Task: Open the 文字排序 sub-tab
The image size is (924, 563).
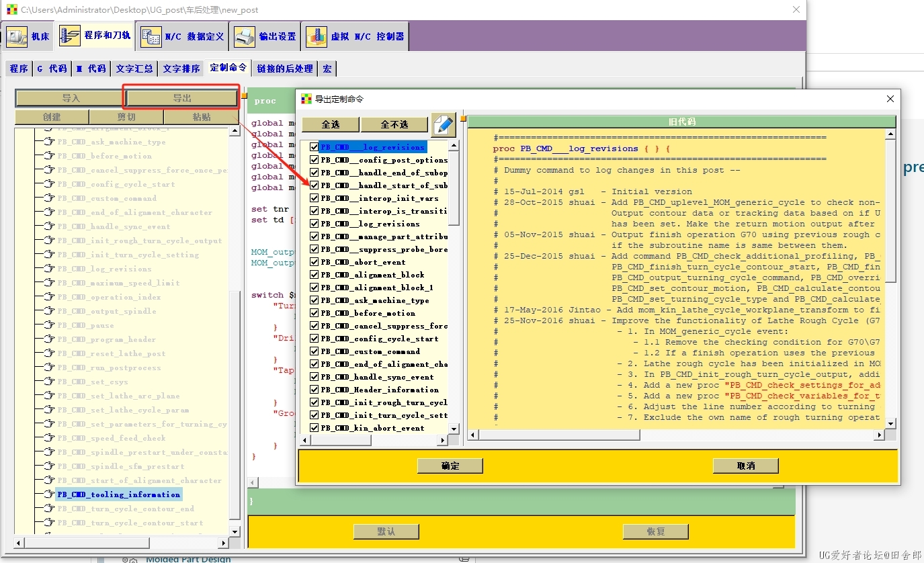Action: (x=181, y=69)
